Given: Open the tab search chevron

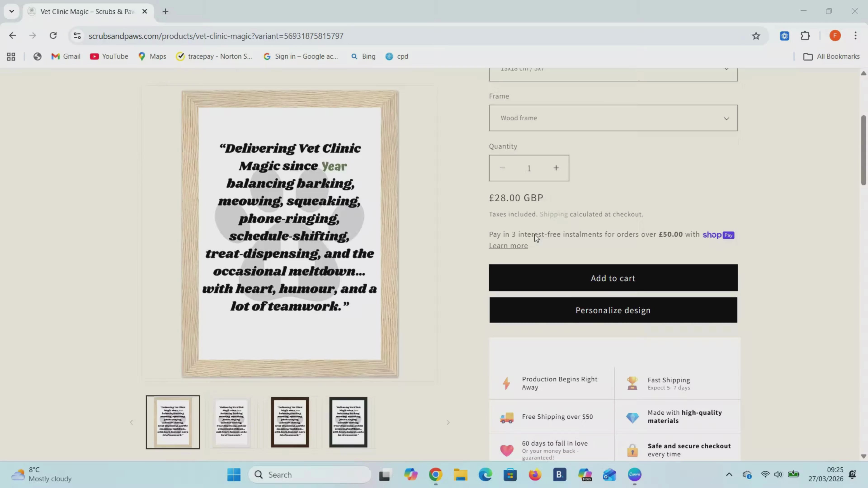Looking at the screenshot, I should (12, 12).
